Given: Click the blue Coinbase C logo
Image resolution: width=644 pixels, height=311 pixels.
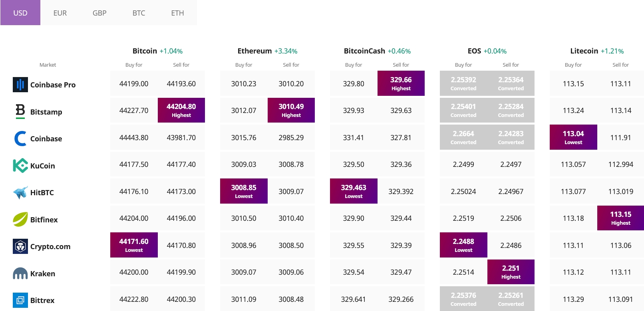Looking at the screenshot, I should (x=20, y=139).
